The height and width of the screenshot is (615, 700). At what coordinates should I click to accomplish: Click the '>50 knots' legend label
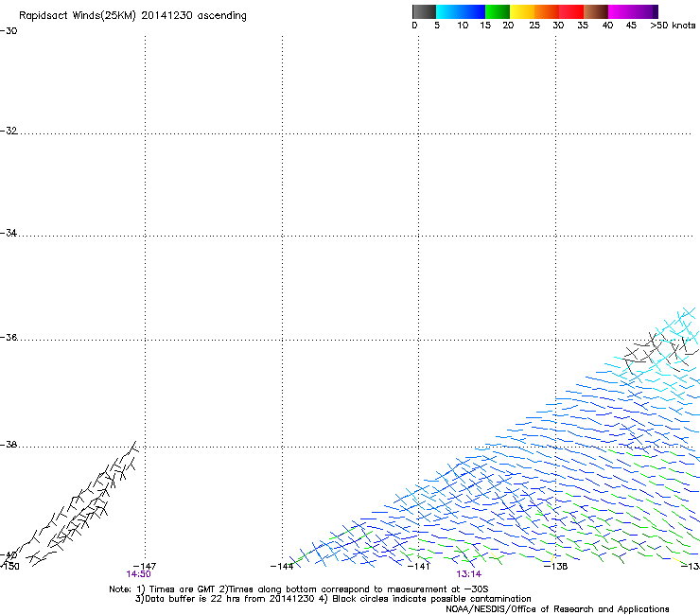coord(673,26)
